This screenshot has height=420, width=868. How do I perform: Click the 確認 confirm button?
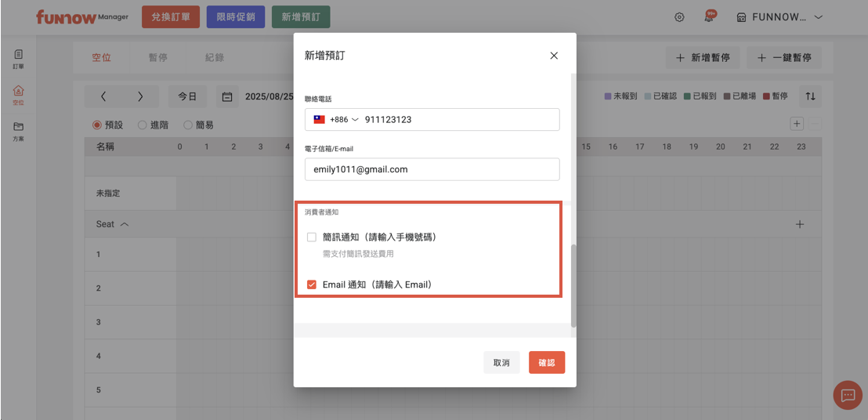click(547, 363)
